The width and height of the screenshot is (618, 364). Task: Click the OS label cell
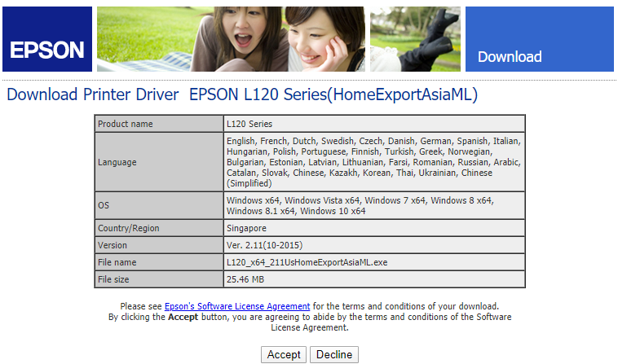159,205
